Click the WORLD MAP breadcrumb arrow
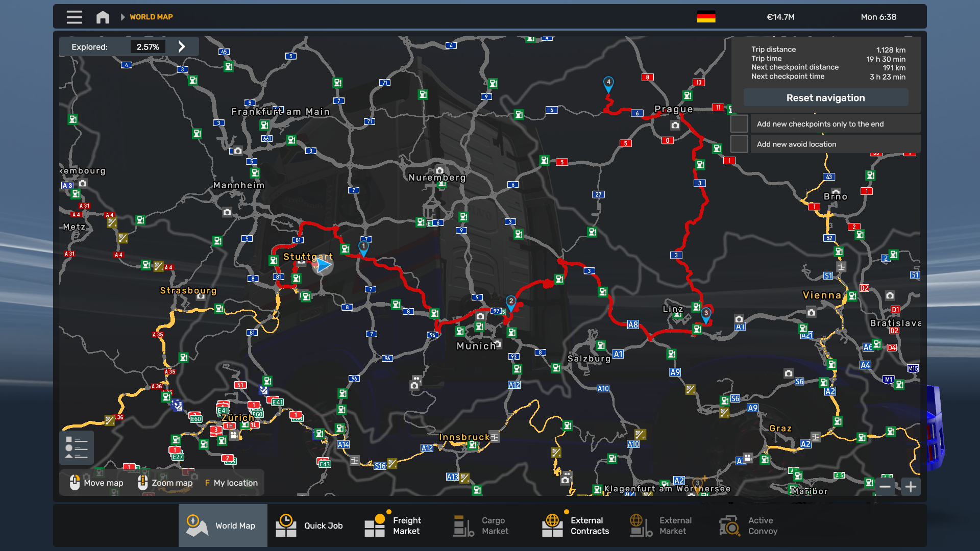Viewport: 980px width, 551px height. (122, 17)
